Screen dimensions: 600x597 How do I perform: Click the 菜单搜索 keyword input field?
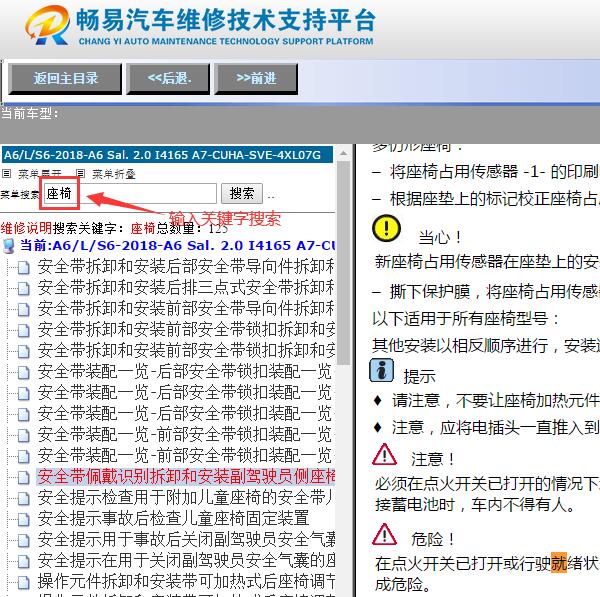130,194
